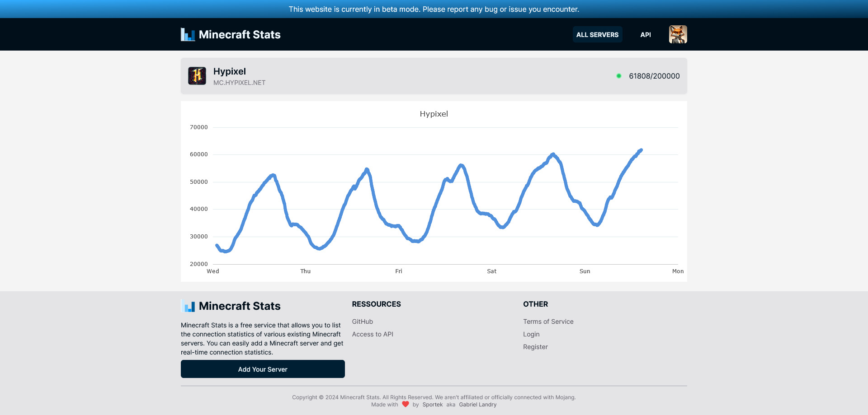The image size is (868, 415).
Task: Click the Login link in footer
Action: coord(531,334)
